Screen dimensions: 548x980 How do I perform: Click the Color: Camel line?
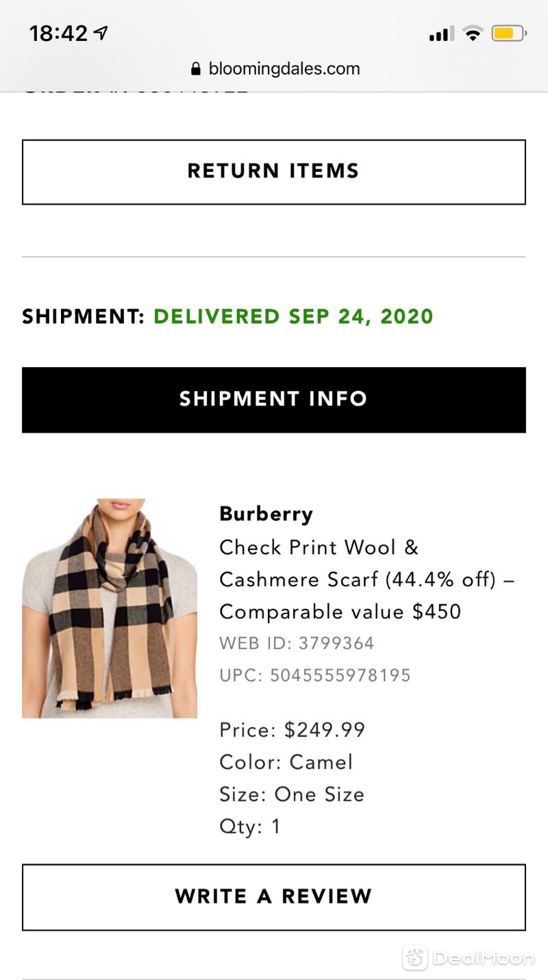pos(286,762)
